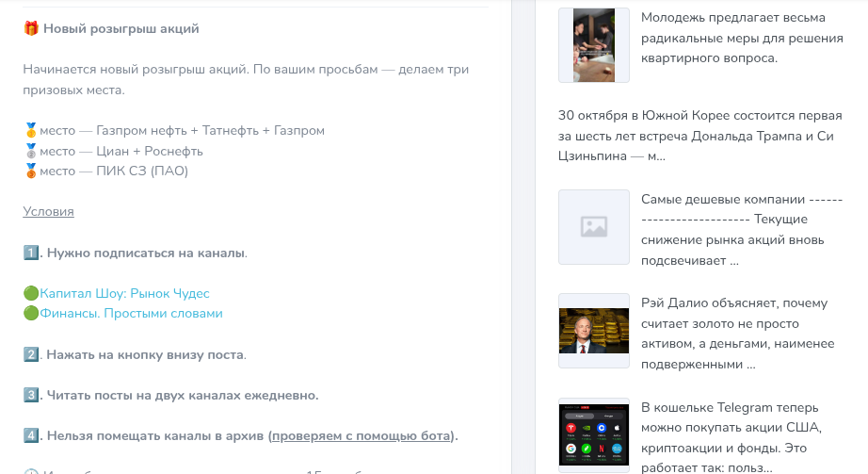Click the text 'Циан + Роснефть'
The image size is (868, 474).
150,151
